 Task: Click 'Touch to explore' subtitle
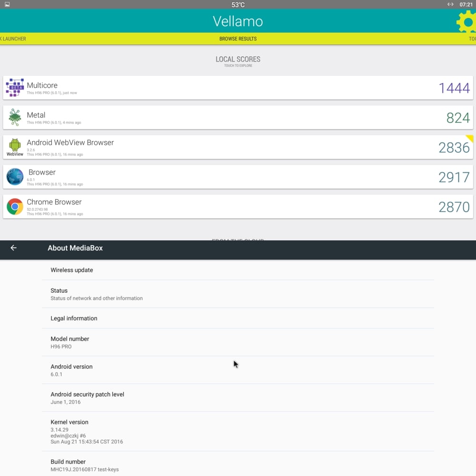pos(238,66)
